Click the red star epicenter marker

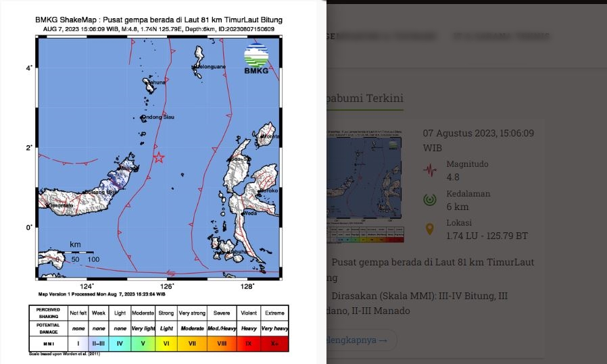click(159, 157)
